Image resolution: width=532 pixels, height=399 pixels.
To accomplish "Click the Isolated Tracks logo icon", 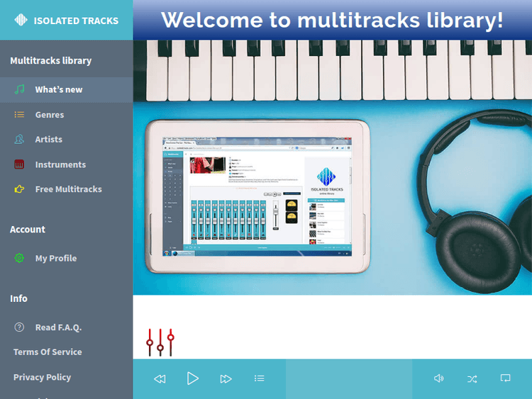I will 21,21.
